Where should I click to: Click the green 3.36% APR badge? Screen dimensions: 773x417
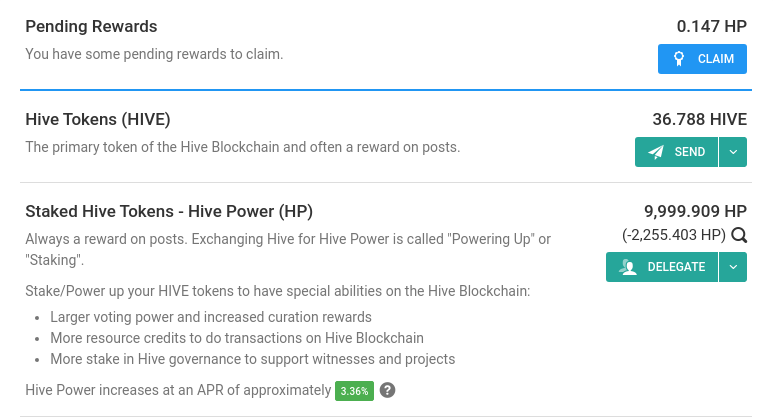tap(354, 391)
